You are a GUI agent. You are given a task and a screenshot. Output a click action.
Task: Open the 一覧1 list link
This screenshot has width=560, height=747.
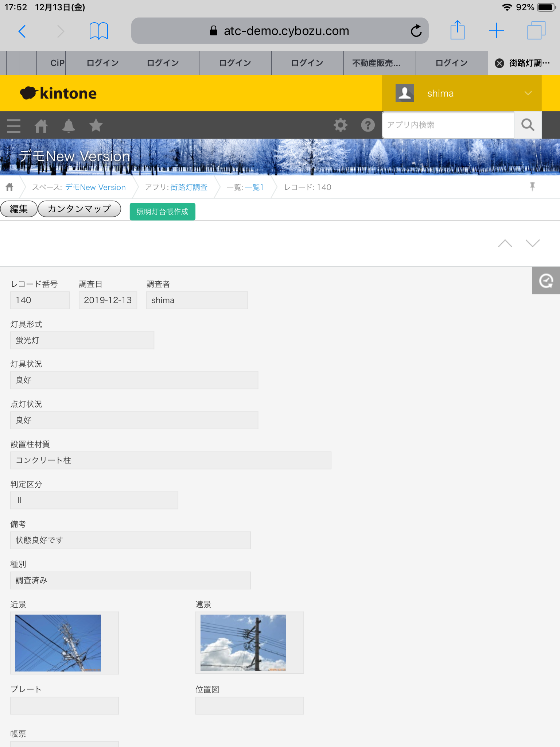pos(254,187)
